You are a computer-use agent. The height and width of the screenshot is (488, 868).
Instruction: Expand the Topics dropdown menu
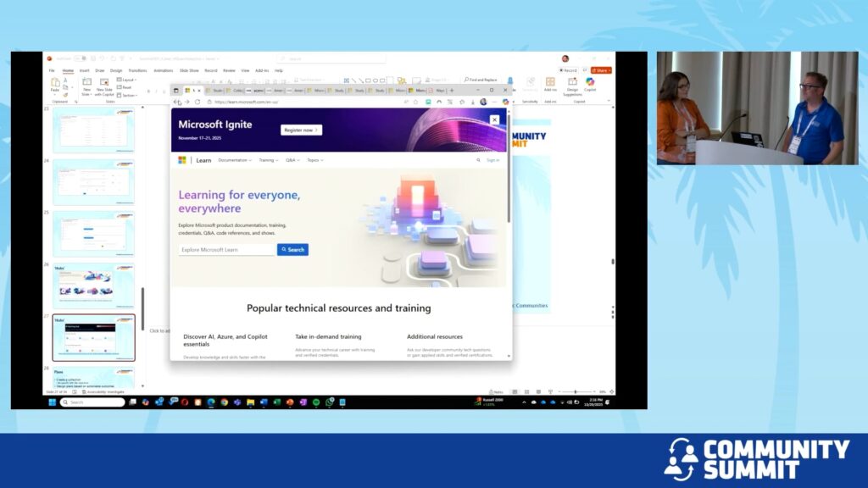point(314,160)
